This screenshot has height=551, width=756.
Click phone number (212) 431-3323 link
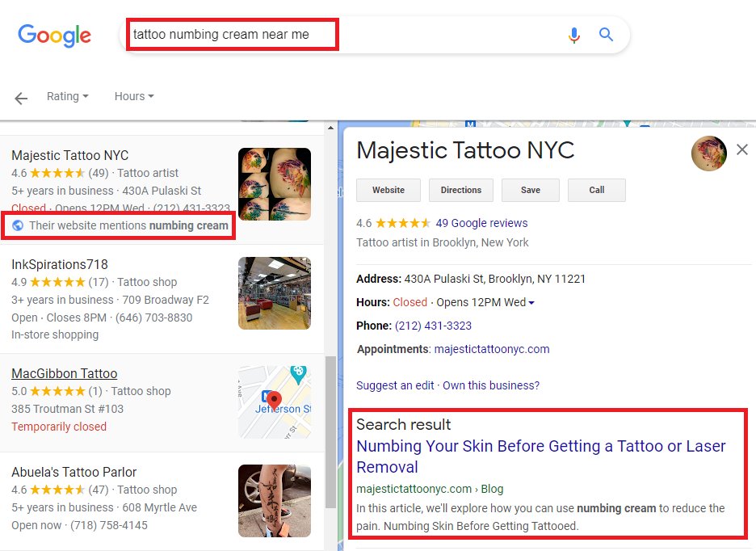(433, 326)
